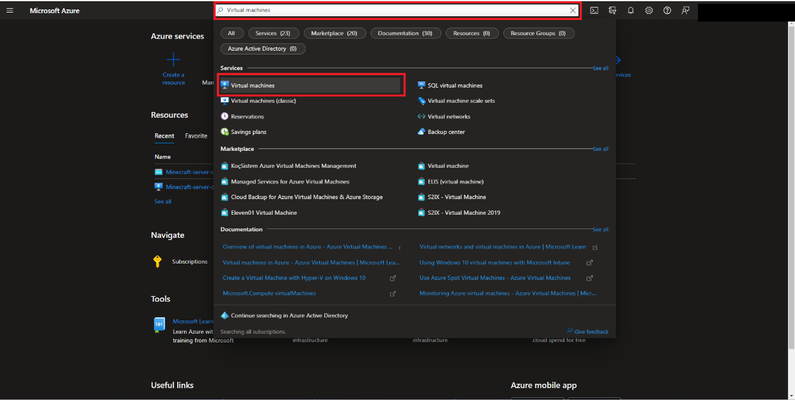The width and height of the screenshot is (795, 400).
Task: Click the Create a resource plus icon
Action: tap(173, 60)
